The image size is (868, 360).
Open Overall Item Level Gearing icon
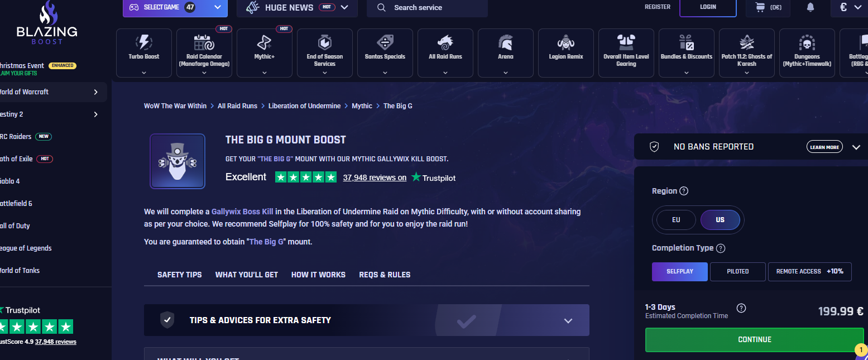point(626,42)
